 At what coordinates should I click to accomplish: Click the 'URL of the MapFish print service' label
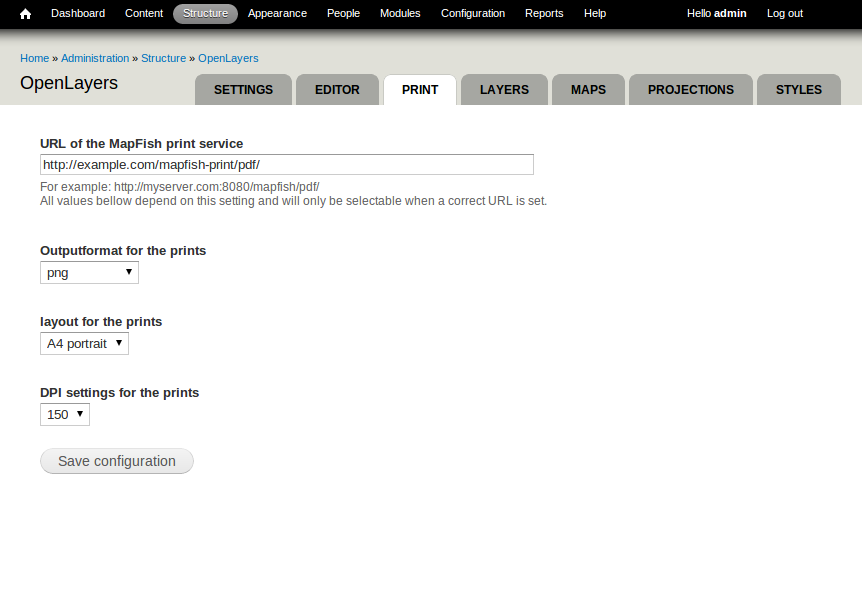pyautogui.click(x=141, y=143)
